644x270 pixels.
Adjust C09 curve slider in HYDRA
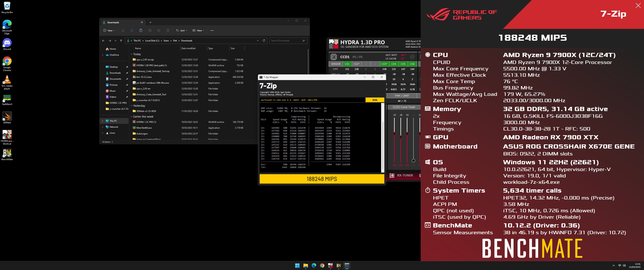coord(407,134)
